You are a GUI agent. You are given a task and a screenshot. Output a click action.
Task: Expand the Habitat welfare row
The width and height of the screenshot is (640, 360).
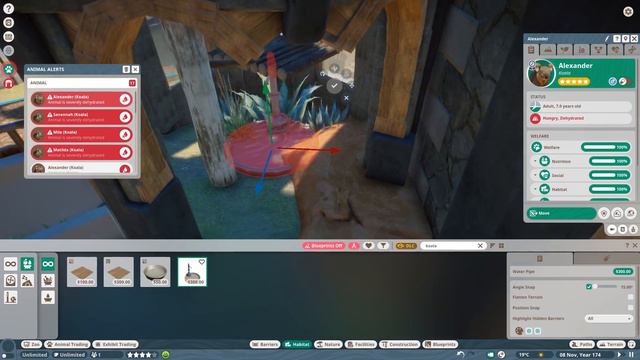point(535,189)
